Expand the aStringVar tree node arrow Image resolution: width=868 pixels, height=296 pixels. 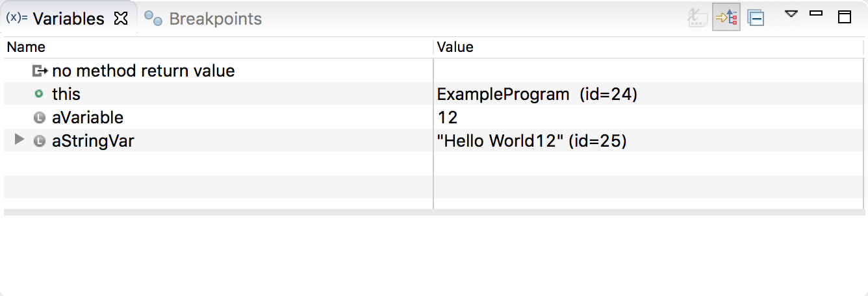pyautogui.click(x=19, y=140)
